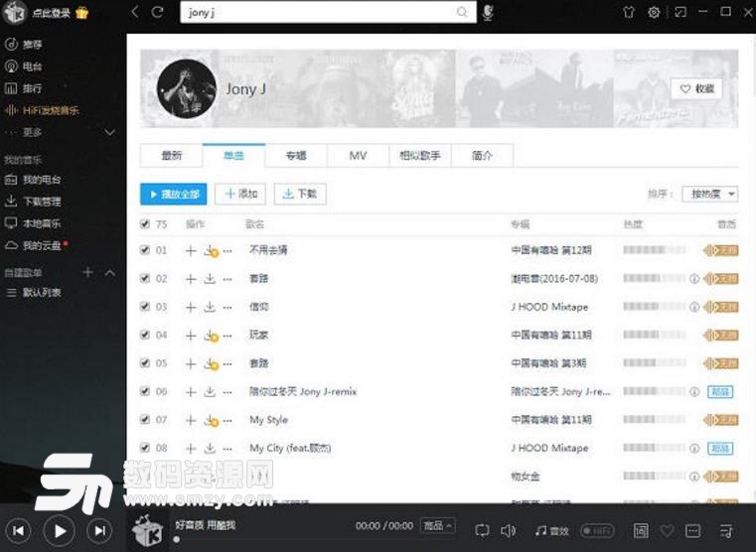This screenshot has height=552, width=756.
Task: Add My City (feat.顾杰) to playlist
Action: point(191,449)
